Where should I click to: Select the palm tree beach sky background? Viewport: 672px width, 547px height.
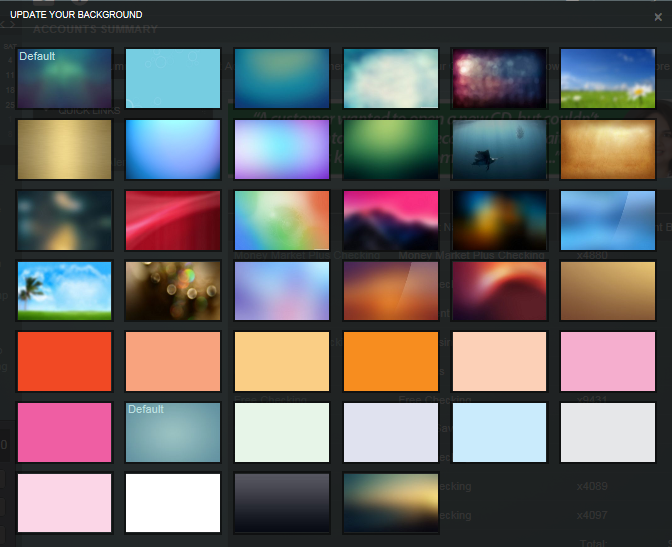pos(64,291)
